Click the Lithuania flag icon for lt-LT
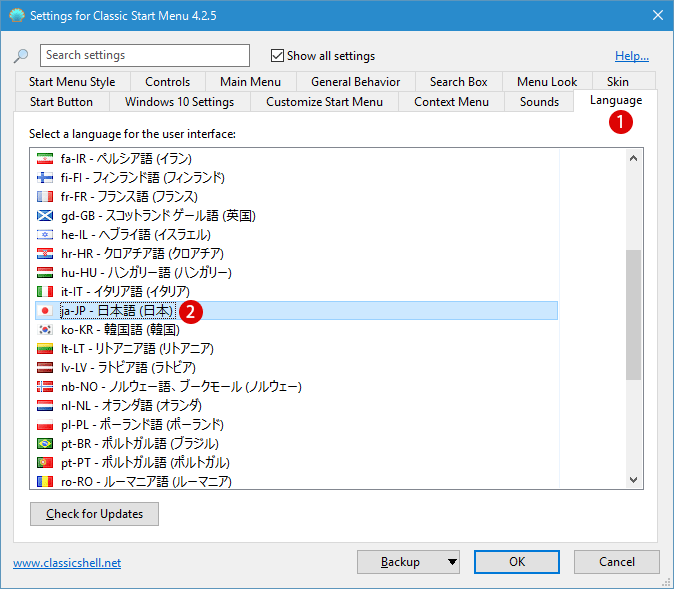Viewport: 674px width, 589px height. click(x=45, y=348)
